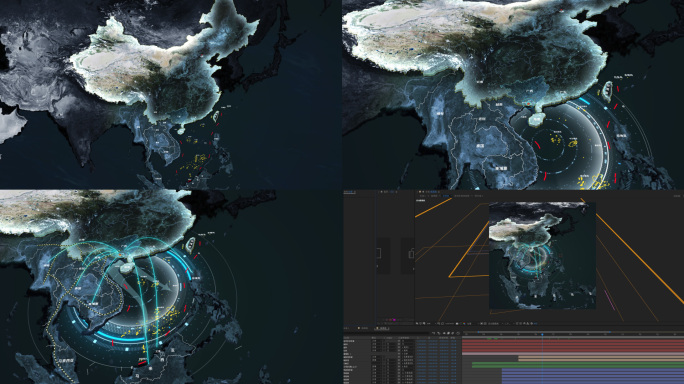Click the first layer name in the timeline list

349,341
